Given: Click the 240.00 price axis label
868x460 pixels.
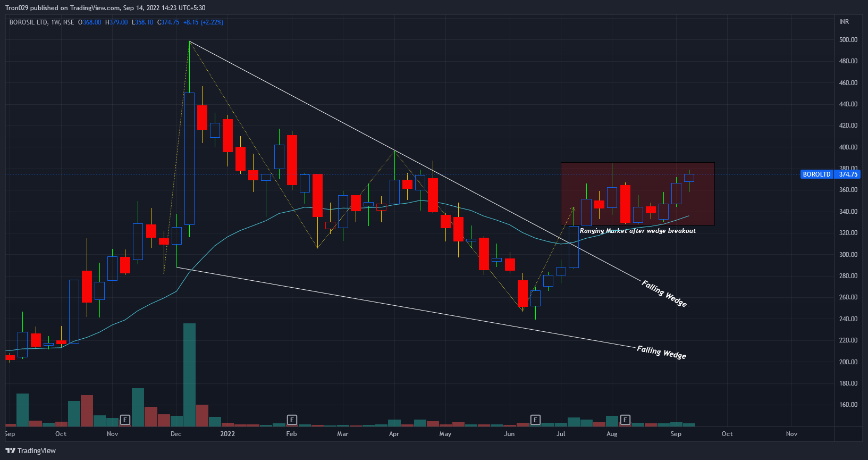Looking at the screenshot, I should tap(848, 319).
